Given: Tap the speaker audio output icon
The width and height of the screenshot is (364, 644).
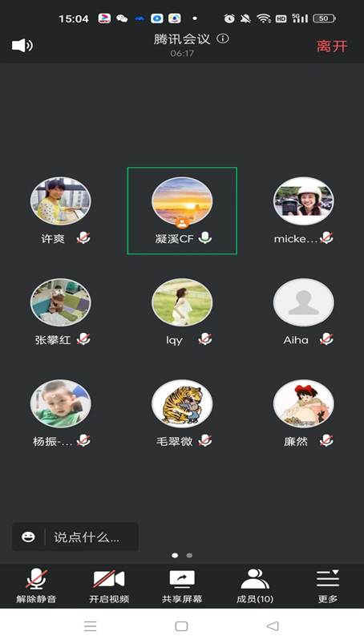Looking at the screenshot, I should (x=22, y=45).
